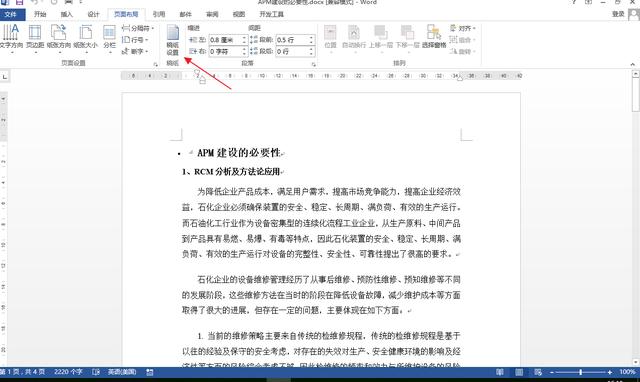The height and width of the screenshot is (382, 640).
Task: Click the 上移一层 bring forward button
Action: tap(381, 38)
